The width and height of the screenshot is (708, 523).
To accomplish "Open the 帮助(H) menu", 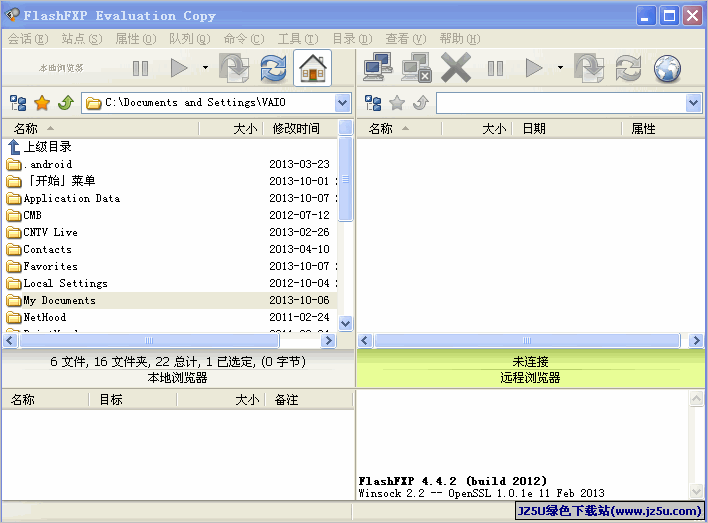I will click(460, 39).
